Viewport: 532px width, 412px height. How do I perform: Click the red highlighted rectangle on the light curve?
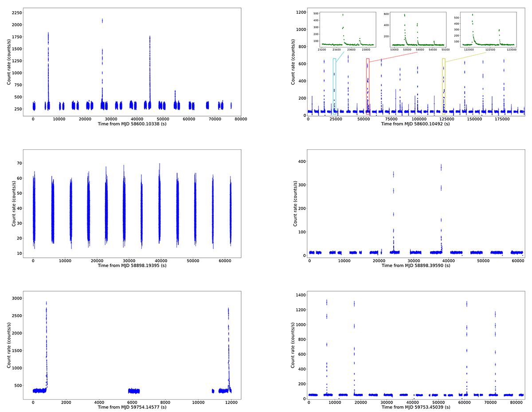[368, 86]
